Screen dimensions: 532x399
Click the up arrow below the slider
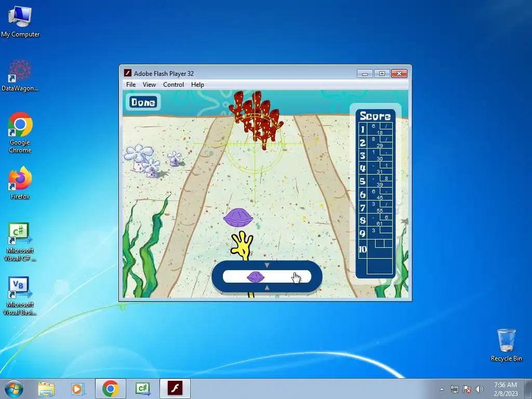tap(267, 288)
